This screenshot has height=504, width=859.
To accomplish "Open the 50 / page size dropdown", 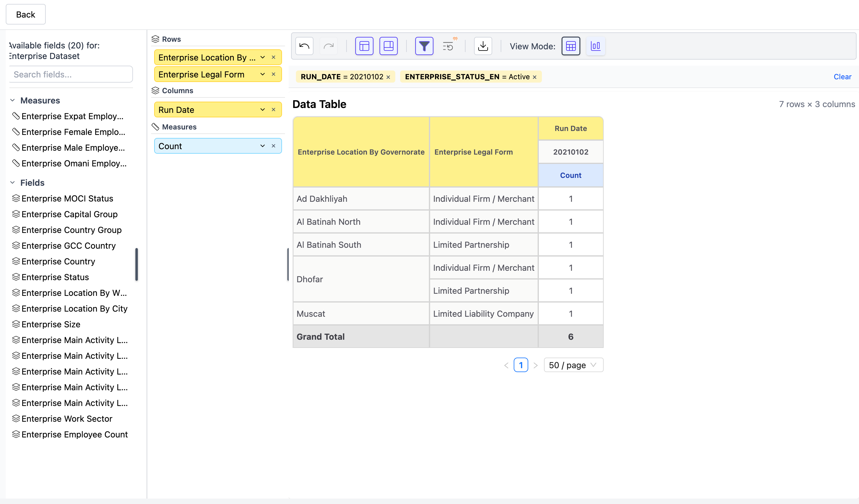I will pos(573,365).
